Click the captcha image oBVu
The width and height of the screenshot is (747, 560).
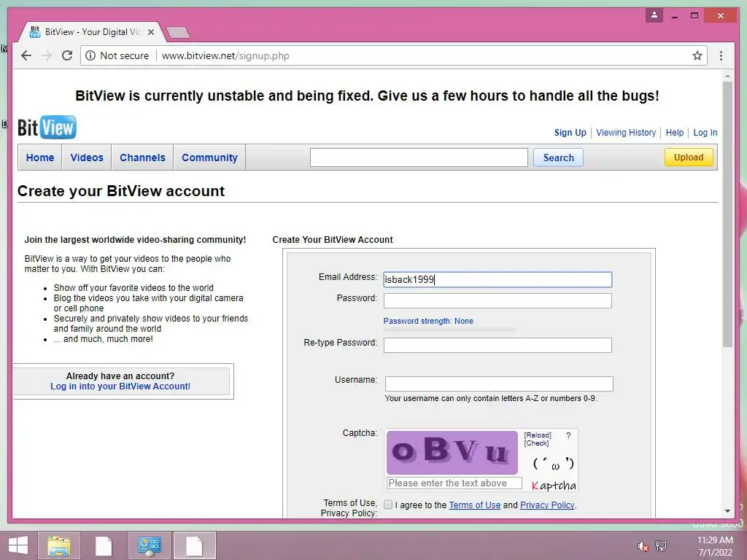click(x=452, y=452)
